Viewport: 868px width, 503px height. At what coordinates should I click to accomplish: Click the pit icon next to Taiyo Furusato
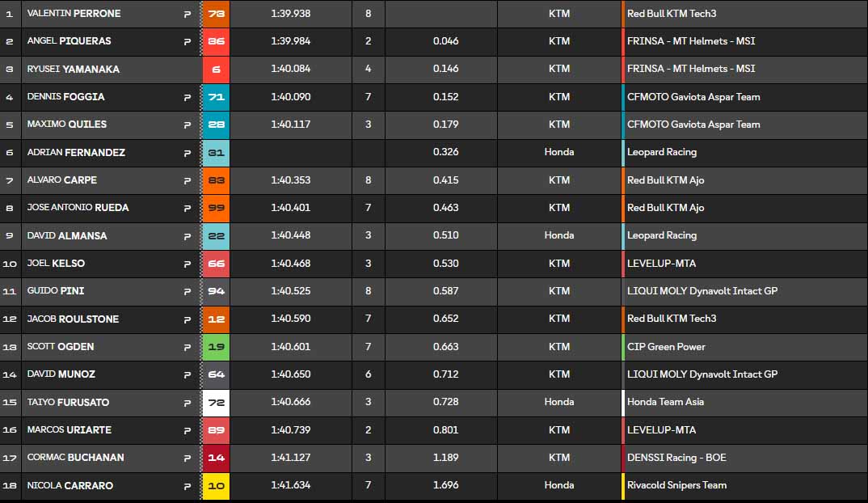coord(188,403)
